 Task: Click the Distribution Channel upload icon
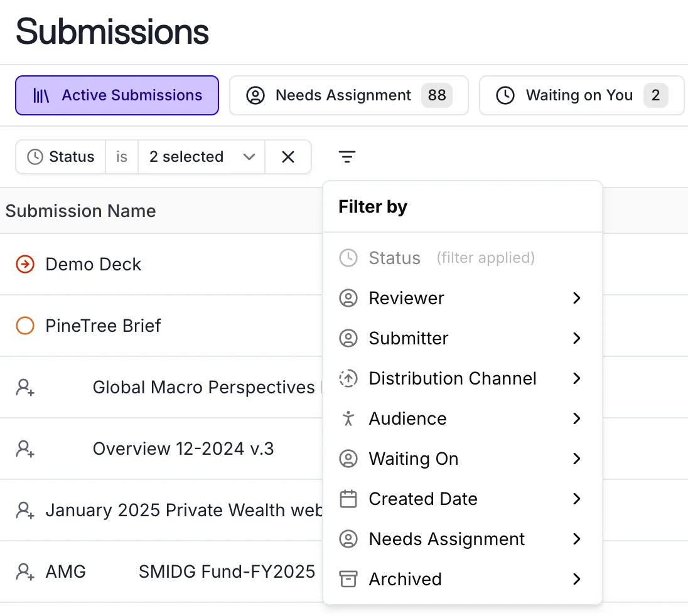(x=348, y=378)
